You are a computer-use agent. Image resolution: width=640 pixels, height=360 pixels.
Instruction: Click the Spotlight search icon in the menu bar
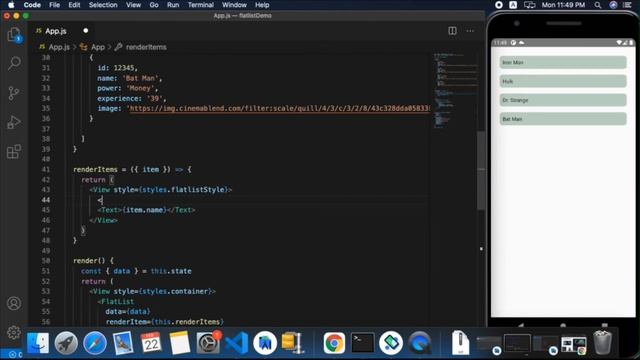click(598, 5)
